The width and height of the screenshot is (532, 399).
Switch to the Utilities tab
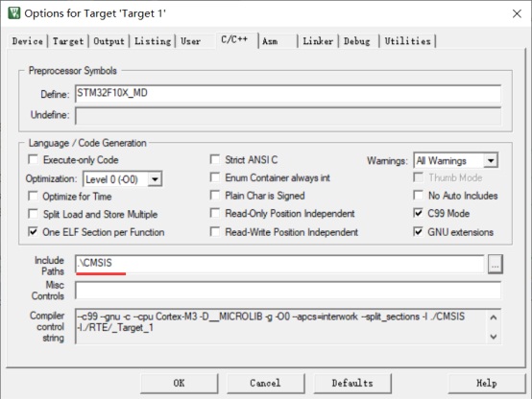[x=407, y=41]
